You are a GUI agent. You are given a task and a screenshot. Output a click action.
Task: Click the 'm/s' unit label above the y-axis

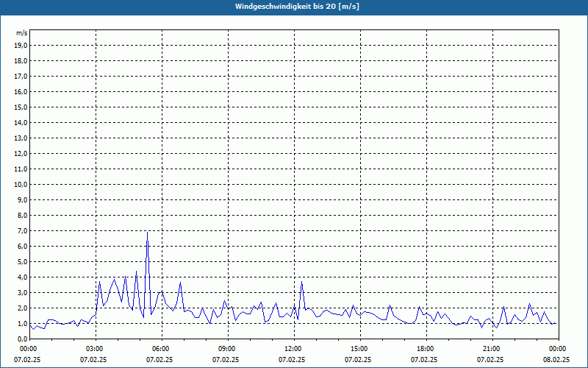[x=21, y=33]
